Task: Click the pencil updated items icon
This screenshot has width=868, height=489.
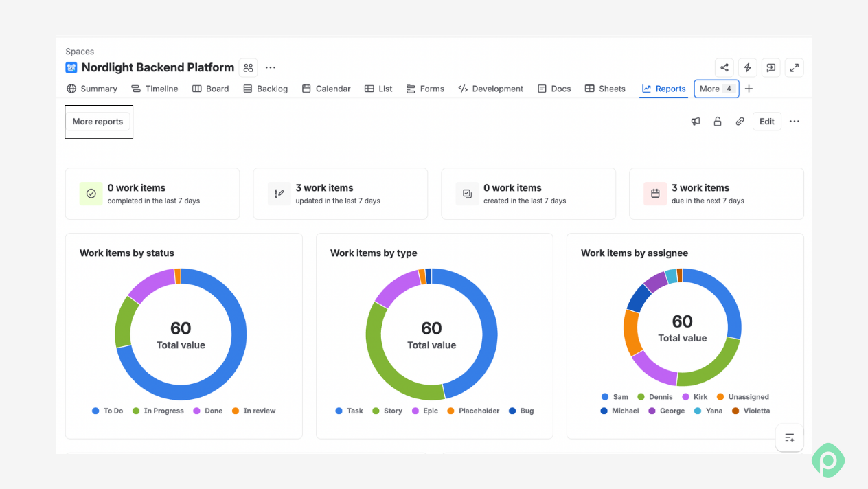Action: click(x=279, y=194)
